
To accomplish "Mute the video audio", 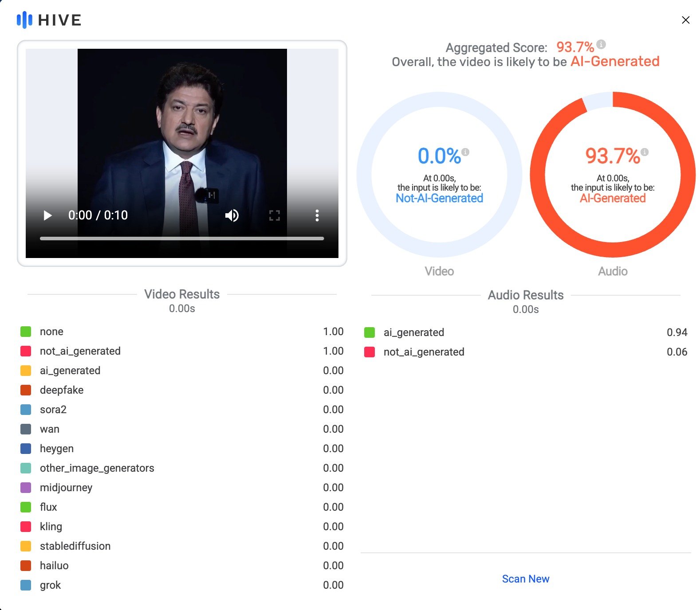I will tap(232, 215).
